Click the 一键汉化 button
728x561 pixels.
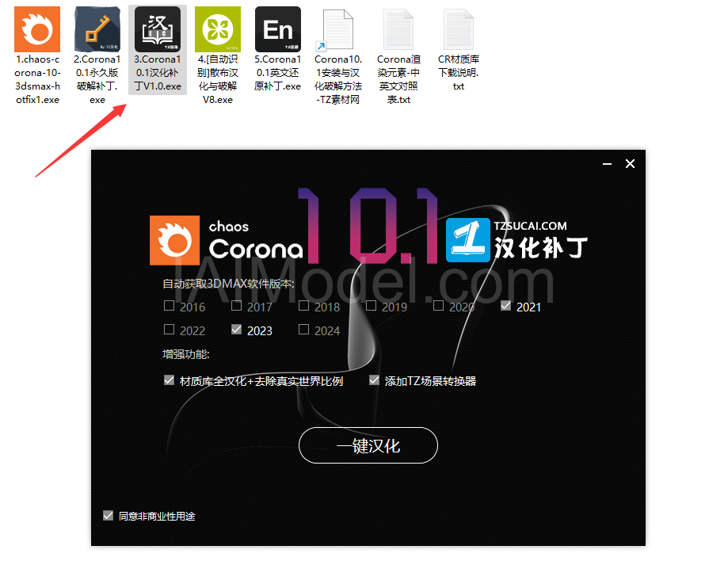pyautogui.click(x=368, y=445)
